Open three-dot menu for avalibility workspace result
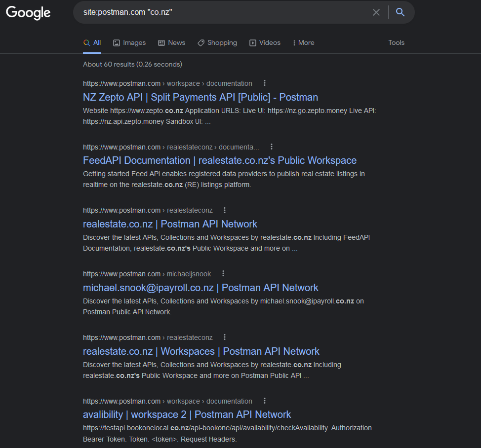 click(x=265, y=401)
